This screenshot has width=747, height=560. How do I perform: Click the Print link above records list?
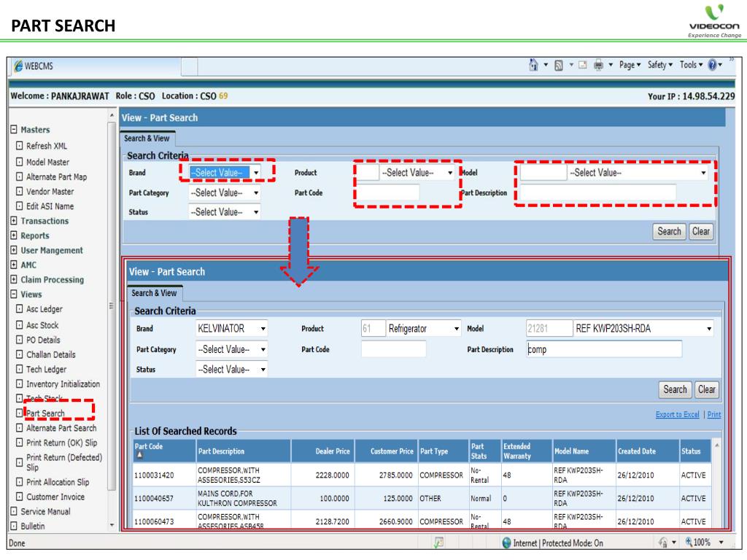[713, 414]
